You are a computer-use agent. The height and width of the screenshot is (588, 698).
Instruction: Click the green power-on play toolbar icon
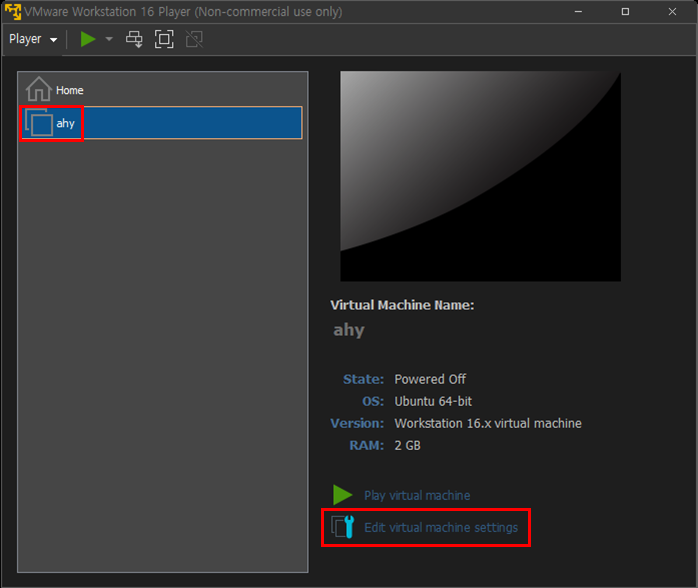tap(88, 39)
